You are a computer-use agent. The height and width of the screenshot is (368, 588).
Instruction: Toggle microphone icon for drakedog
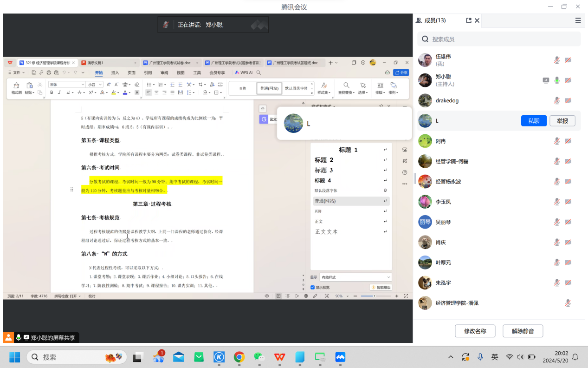click(x=557, y=101)
